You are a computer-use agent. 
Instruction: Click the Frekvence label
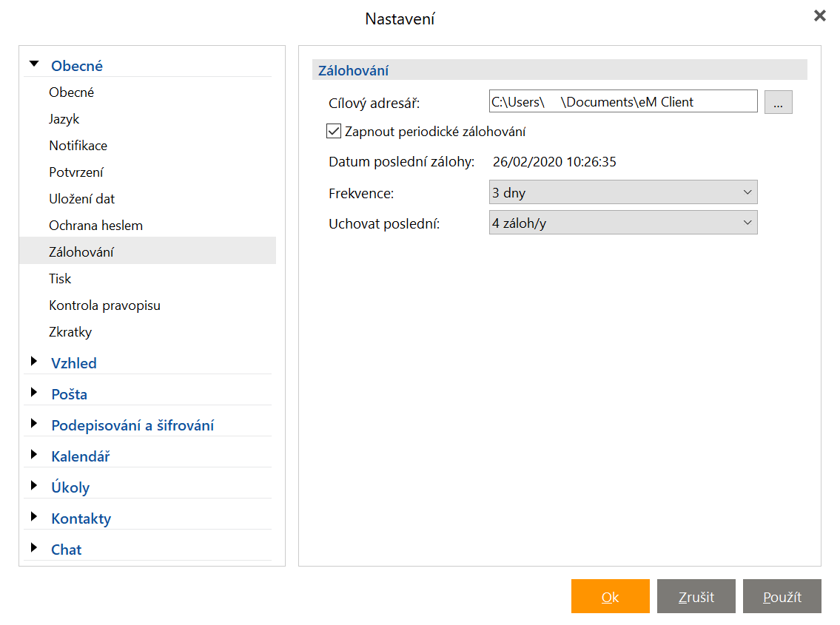(x=361, y=193)
